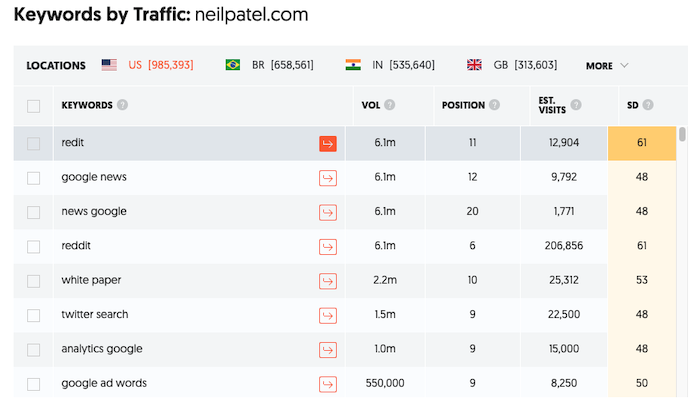The height and width of the screenshot is (402, 700).
Task: Open the twitter search keyword arrow icon
Action: pyautogui.click(x=328, y=316)
